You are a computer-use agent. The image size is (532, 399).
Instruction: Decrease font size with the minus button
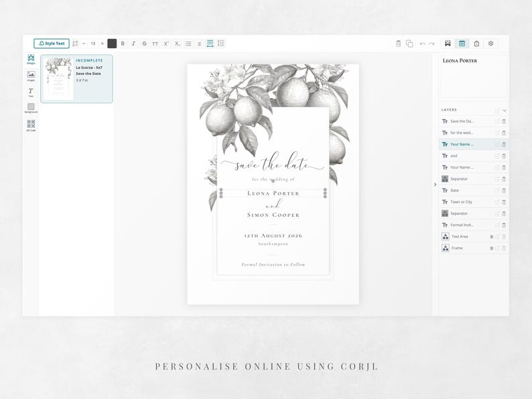tap(84, 44)
